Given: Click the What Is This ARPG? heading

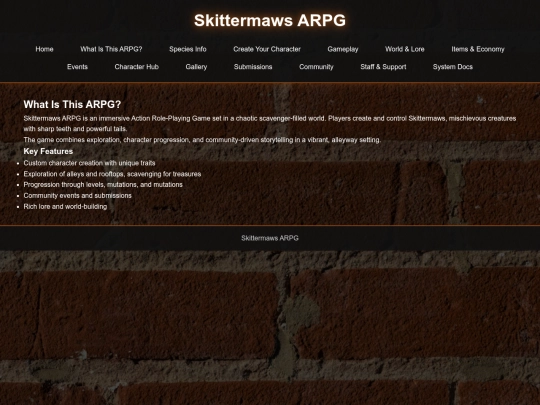Looking at the screenshot, I should pyautogui.click(x=72, y=104).
